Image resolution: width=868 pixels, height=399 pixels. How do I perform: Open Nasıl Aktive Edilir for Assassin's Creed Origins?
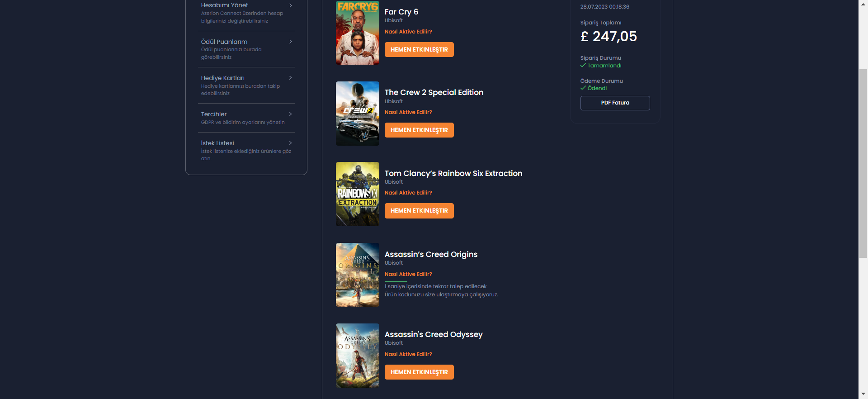(408, 274)
